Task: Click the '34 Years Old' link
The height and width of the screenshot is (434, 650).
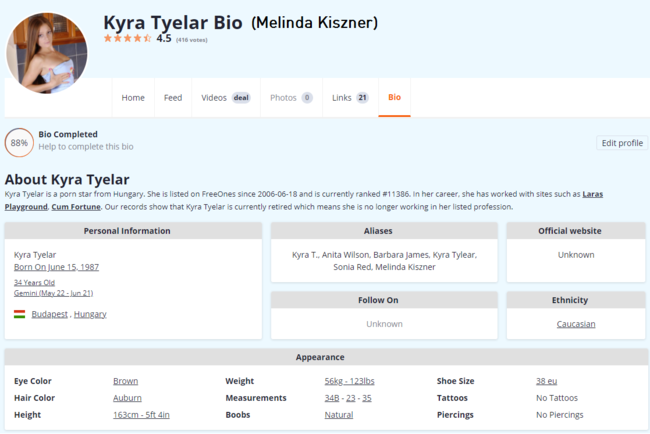Action: point(34,283)
